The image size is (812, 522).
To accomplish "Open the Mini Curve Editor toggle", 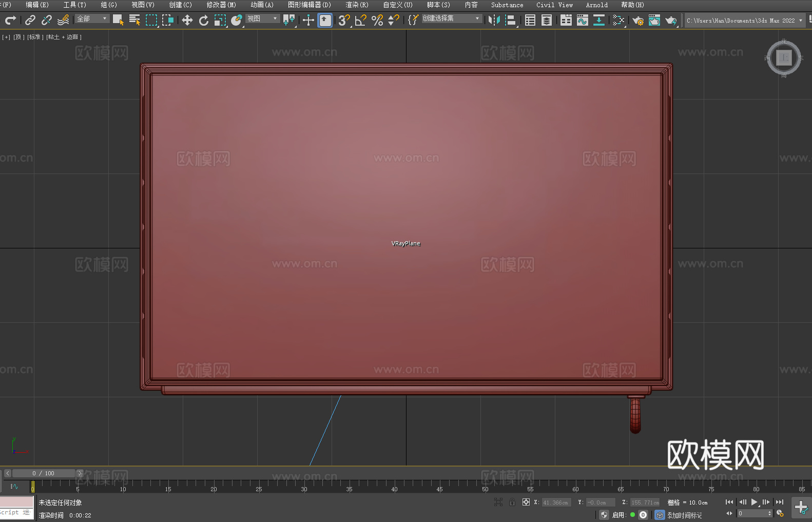I will pyautogui.click(x=14, y=486).
